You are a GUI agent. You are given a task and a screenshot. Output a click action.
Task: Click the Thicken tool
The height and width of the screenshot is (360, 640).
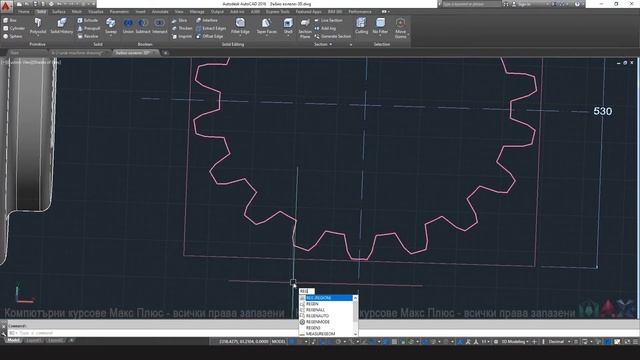coord(182,28)
